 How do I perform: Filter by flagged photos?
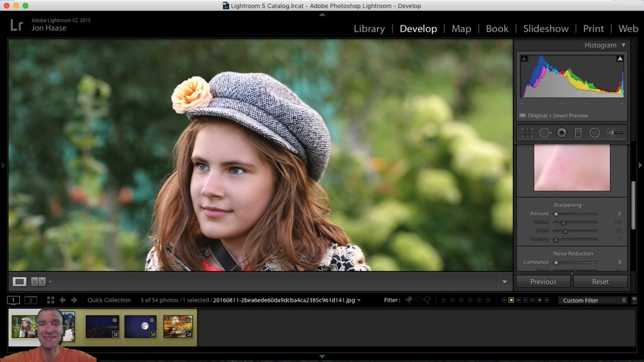[x=409, y=300]
